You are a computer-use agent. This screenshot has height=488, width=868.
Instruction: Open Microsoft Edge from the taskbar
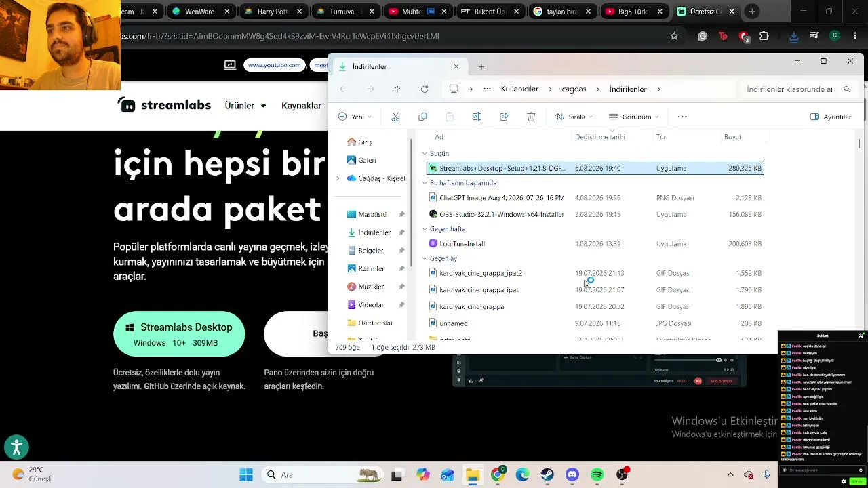coord(522,474)
